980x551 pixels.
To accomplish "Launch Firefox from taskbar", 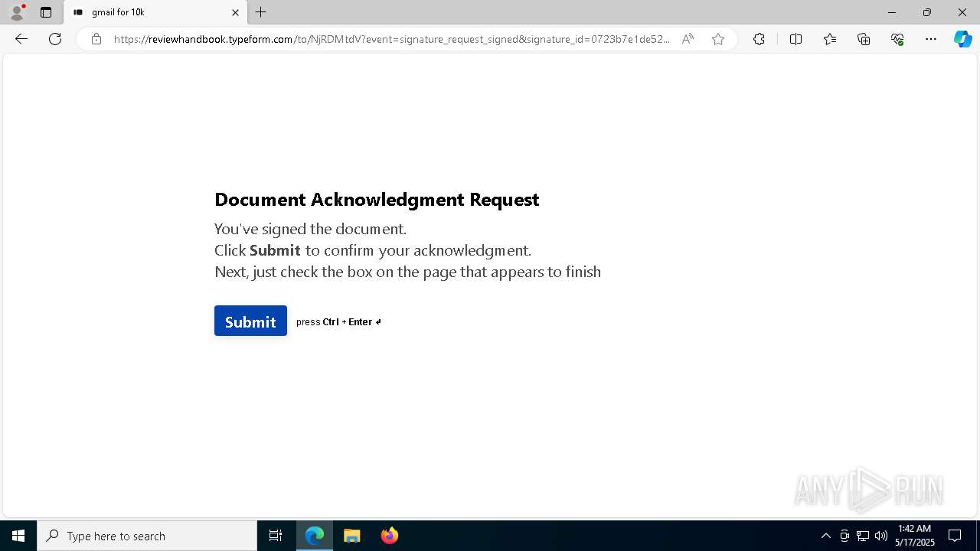I will click(x=390, y=536).
